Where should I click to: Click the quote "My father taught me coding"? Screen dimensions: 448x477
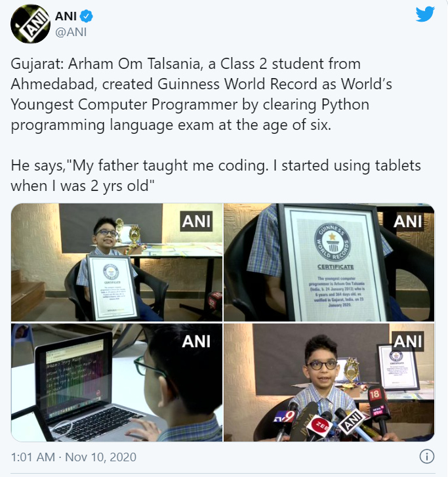pos(167,165)
